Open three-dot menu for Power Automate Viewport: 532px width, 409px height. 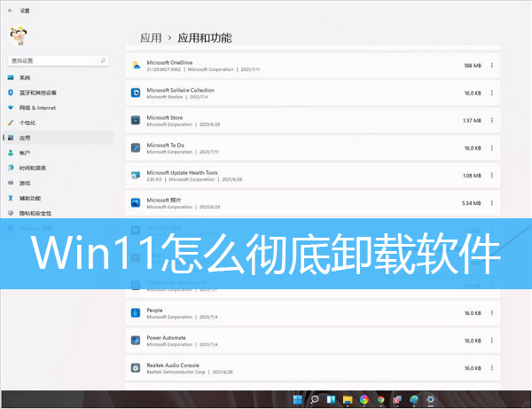tap(491, 340)
